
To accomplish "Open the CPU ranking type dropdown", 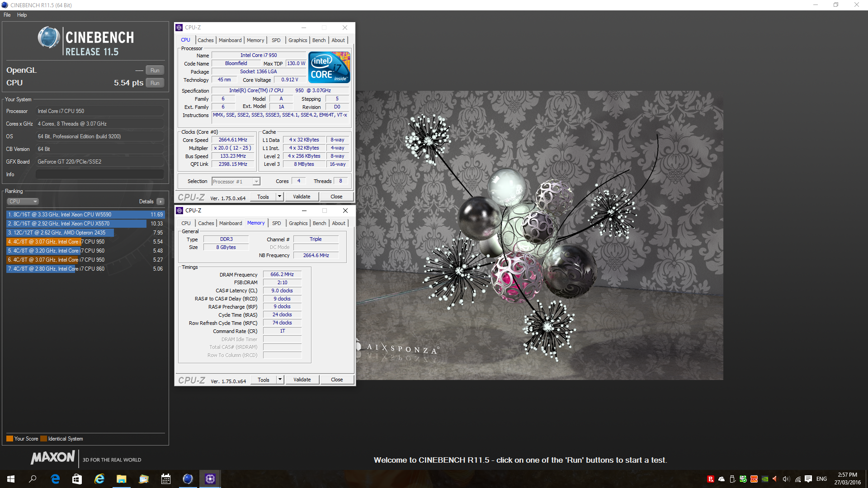I will point(23,202).
